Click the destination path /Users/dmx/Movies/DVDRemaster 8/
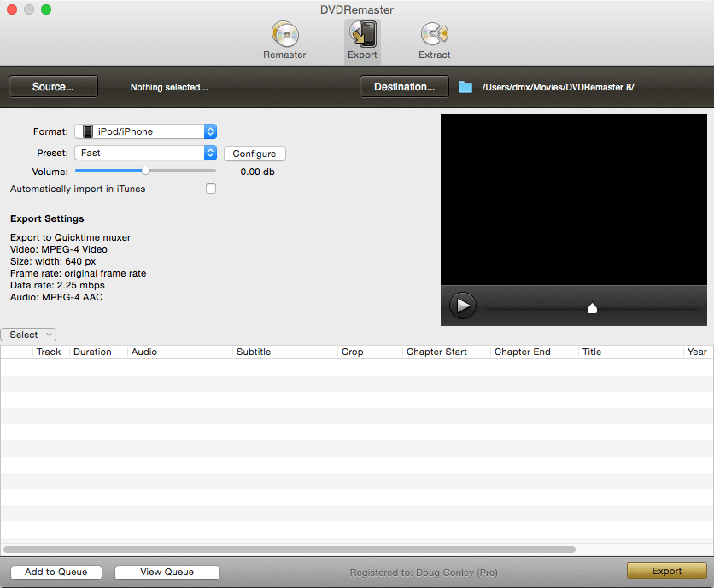714x588 pixels. 559,87
